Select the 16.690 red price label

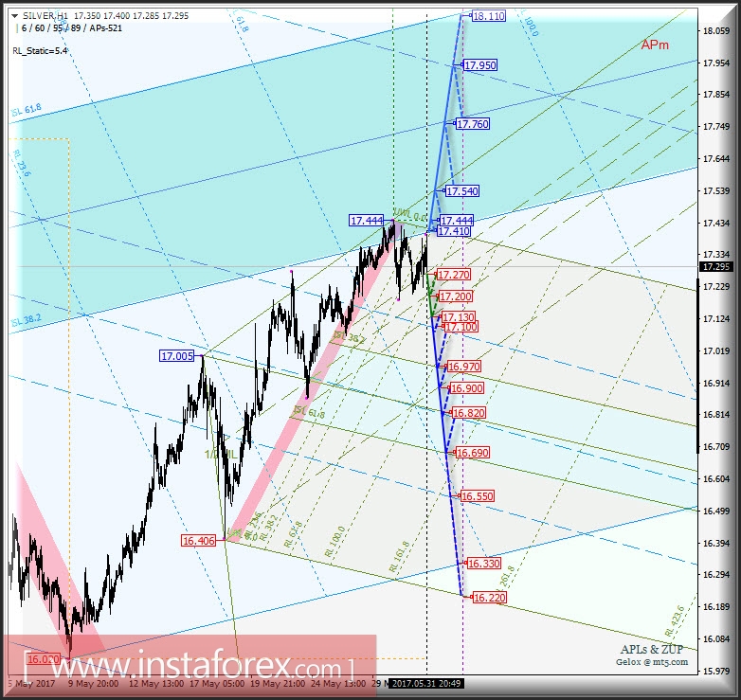click(x=473, y=453)
